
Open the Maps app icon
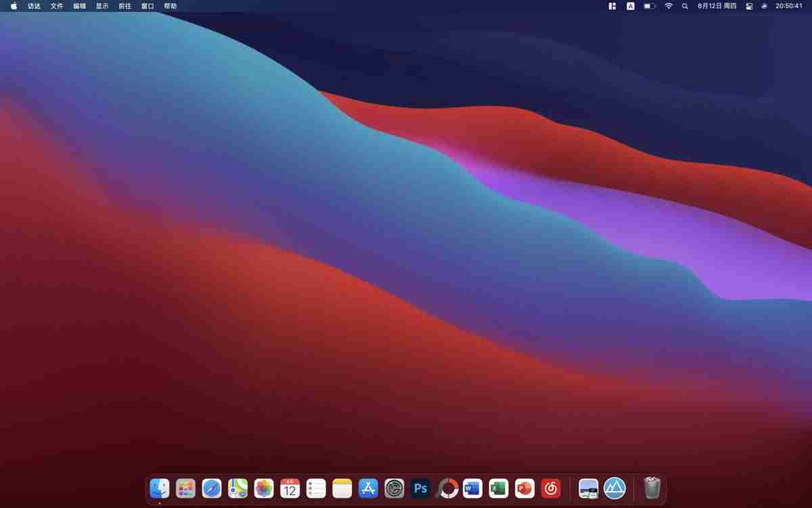tap(238, 488)
